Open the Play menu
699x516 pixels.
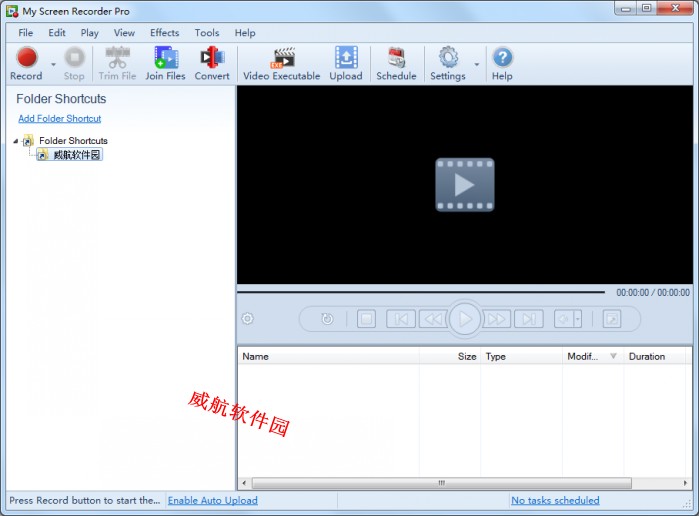(89, 33)
